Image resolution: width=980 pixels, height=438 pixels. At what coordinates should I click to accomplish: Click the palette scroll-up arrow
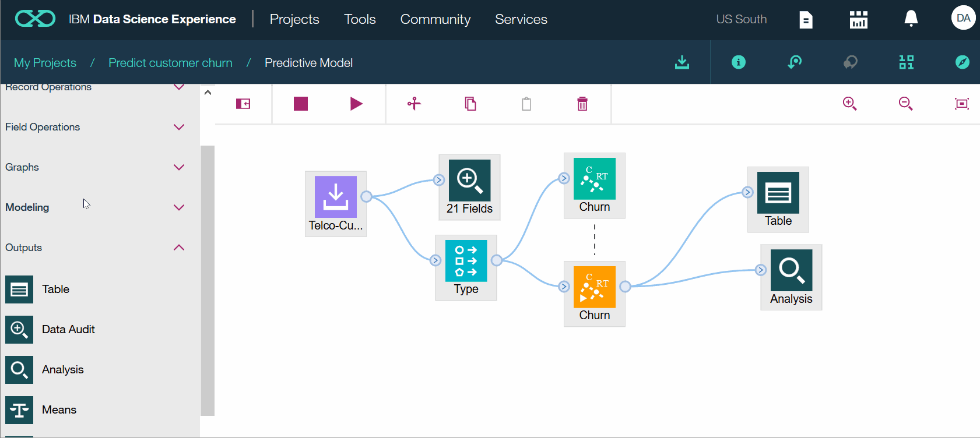pyautogui.click(x=208, y=92)
